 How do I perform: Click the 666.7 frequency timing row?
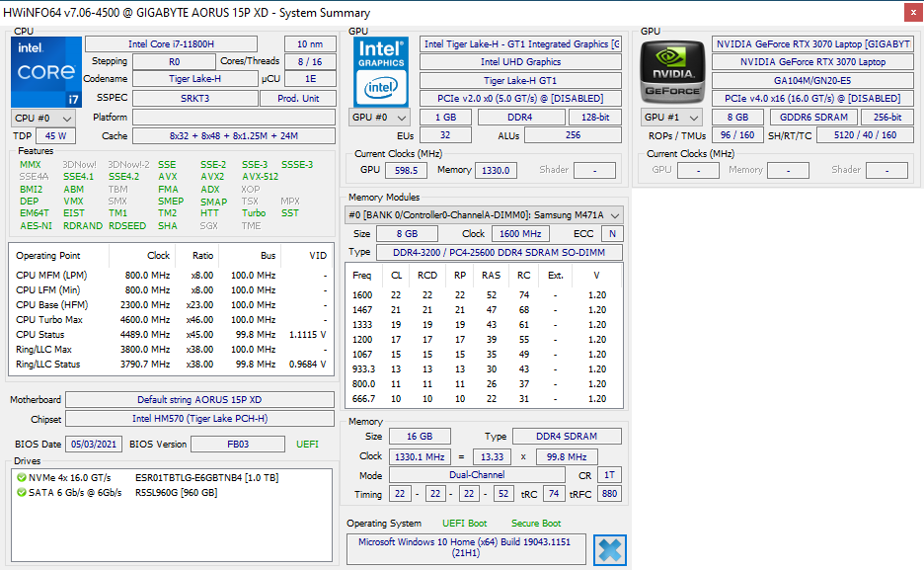(x=483, y=398)
